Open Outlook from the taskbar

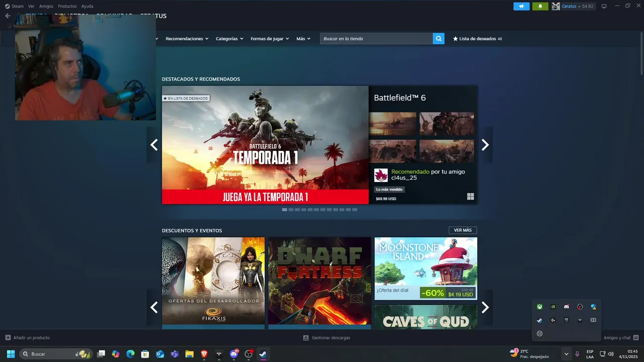tap(160, 354)
